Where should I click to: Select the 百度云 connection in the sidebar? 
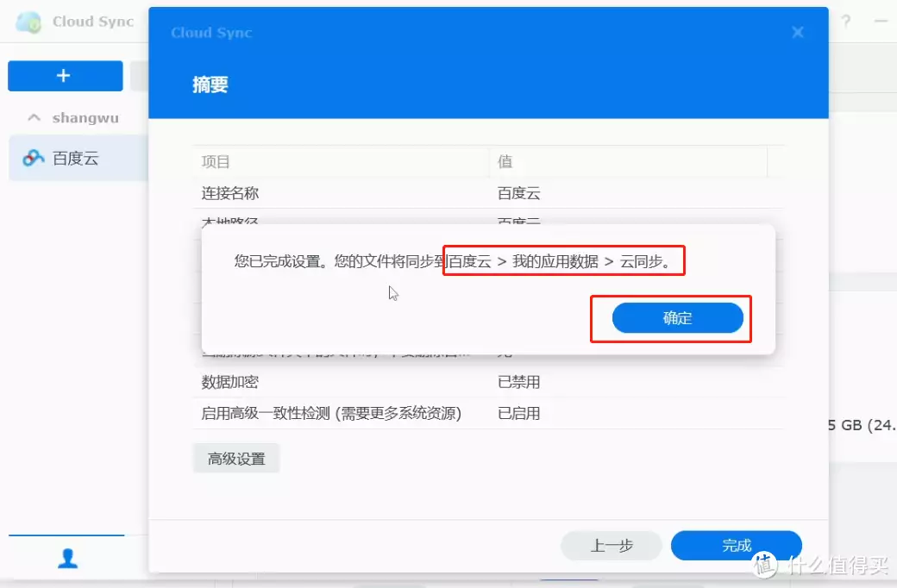78,158
